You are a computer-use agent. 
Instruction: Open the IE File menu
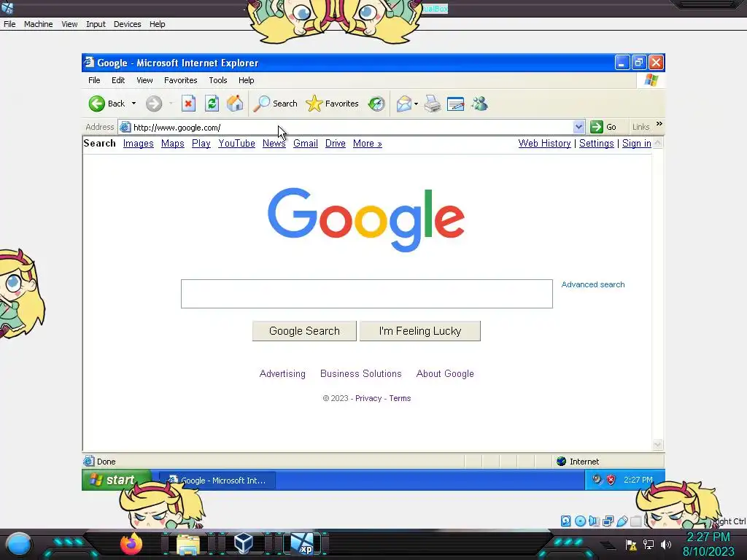94,80
